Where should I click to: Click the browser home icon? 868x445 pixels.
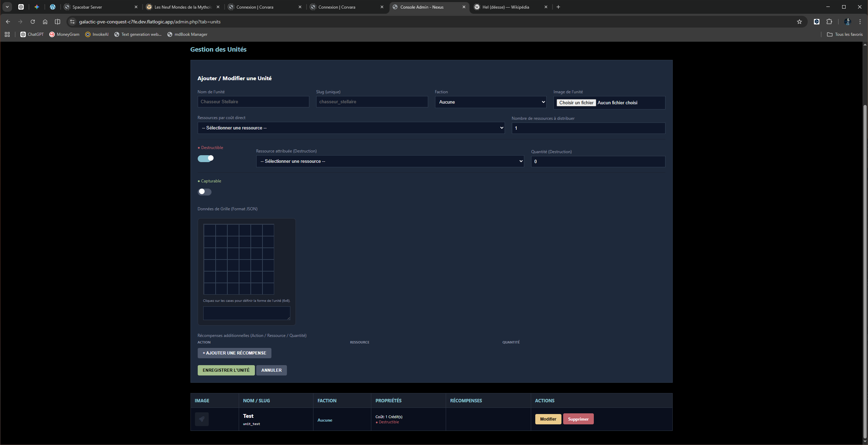point(45,22)
